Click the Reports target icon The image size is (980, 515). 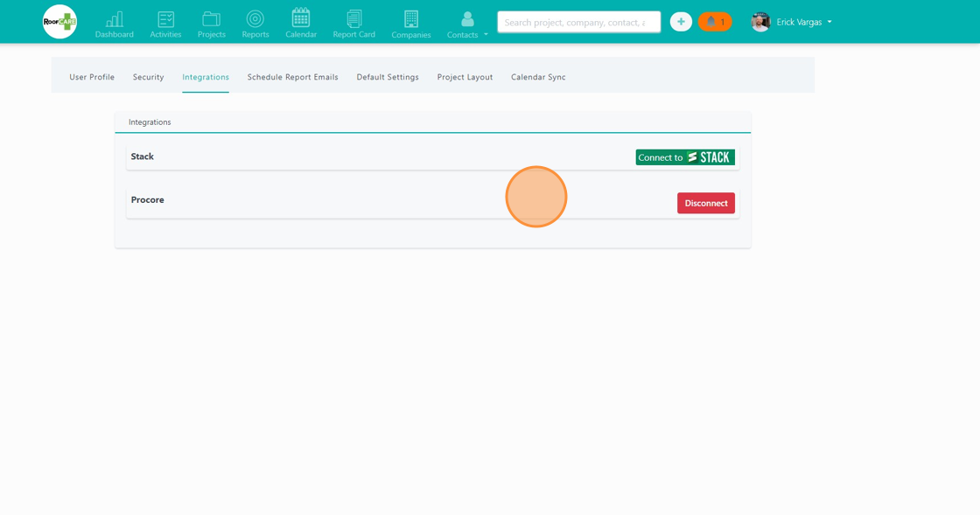(x=255, y=17)
